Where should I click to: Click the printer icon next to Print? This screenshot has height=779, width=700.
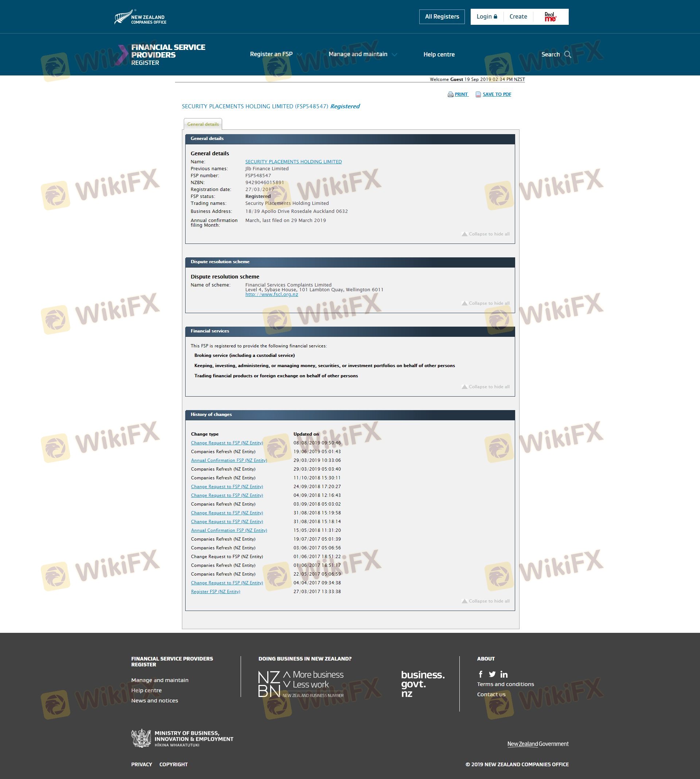450,94
